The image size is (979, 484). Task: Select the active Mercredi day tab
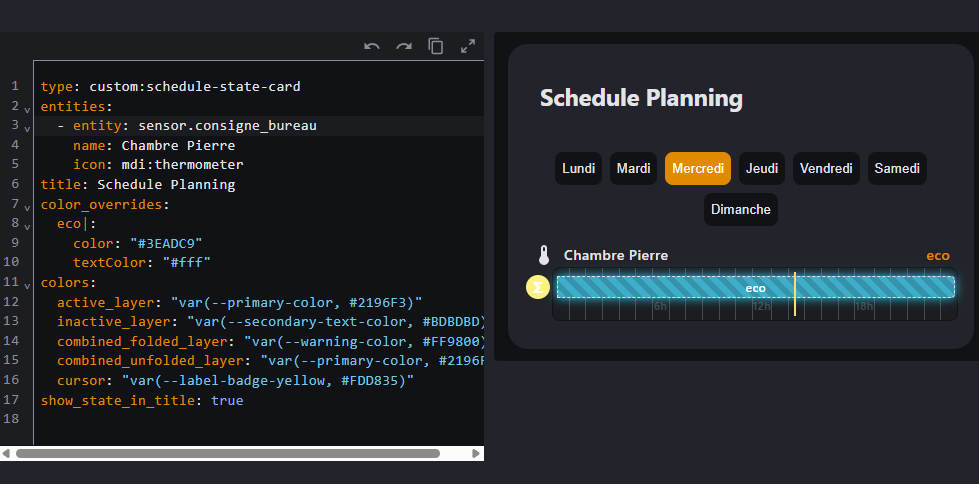pos(698,169)
